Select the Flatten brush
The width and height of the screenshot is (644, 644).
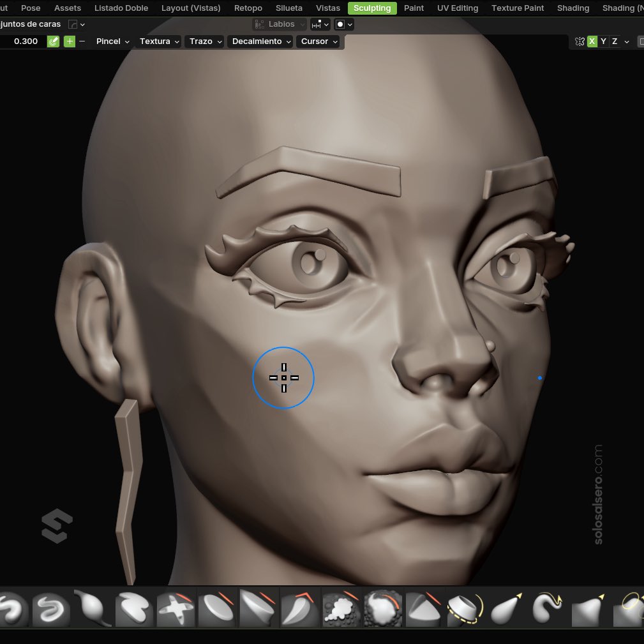coord(217,608)
